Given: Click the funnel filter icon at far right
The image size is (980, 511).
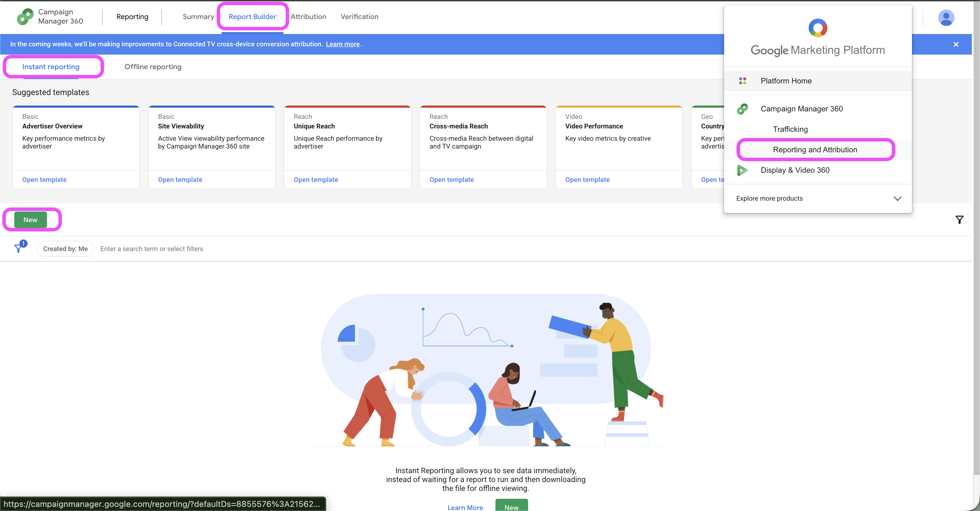Looking at the screenshot, I should (959, 220).
